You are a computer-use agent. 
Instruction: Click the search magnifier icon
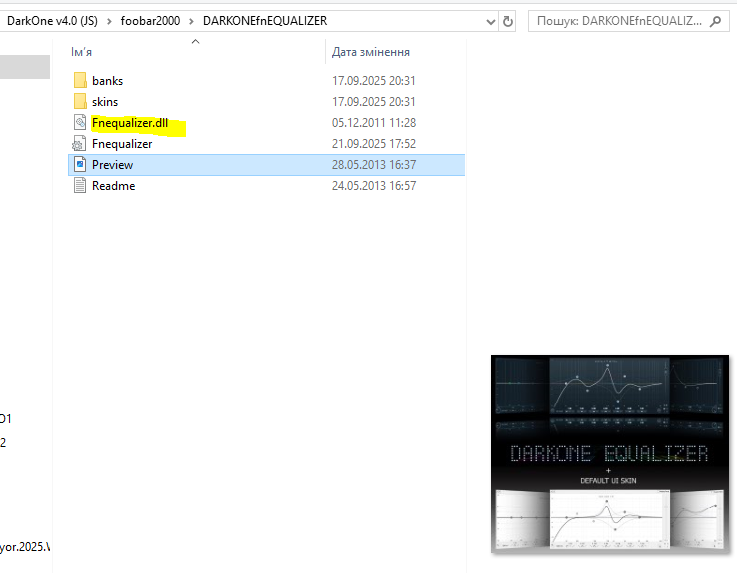(715, 21)
